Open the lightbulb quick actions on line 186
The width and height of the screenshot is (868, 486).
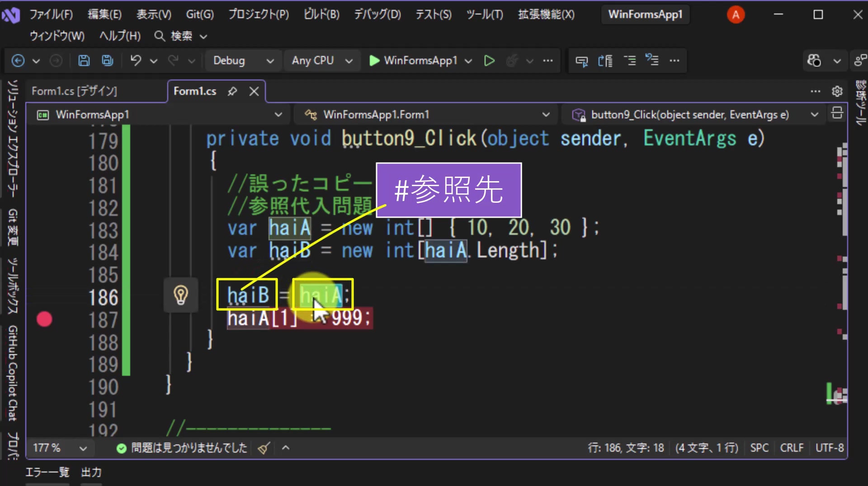[x=181, y=295]
